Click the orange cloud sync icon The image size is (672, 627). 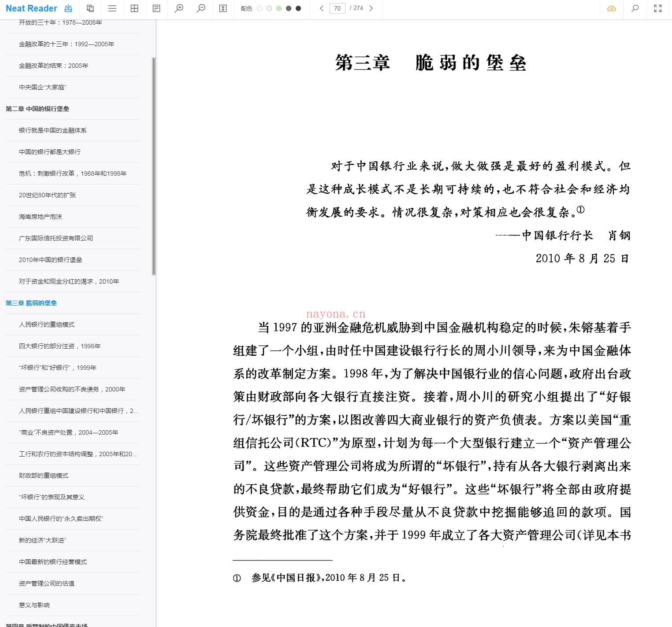point(612,8)
